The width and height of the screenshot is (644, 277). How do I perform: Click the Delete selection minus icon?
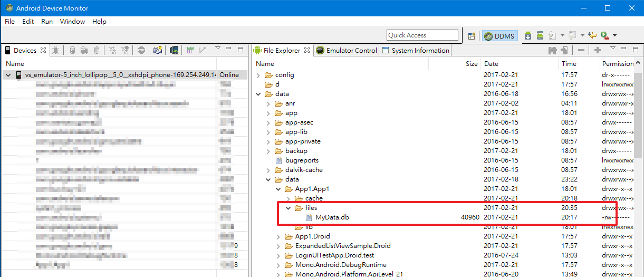point(581,51)
